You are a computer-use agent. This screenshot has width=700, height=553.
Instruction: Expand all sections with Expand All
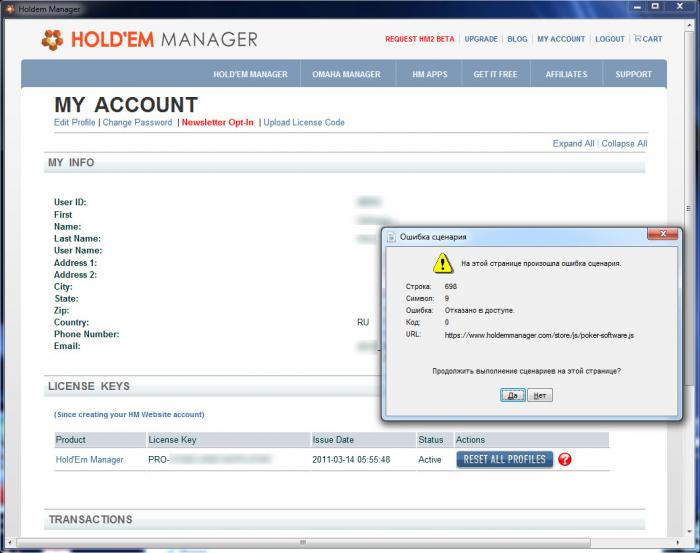click(573, 143)
